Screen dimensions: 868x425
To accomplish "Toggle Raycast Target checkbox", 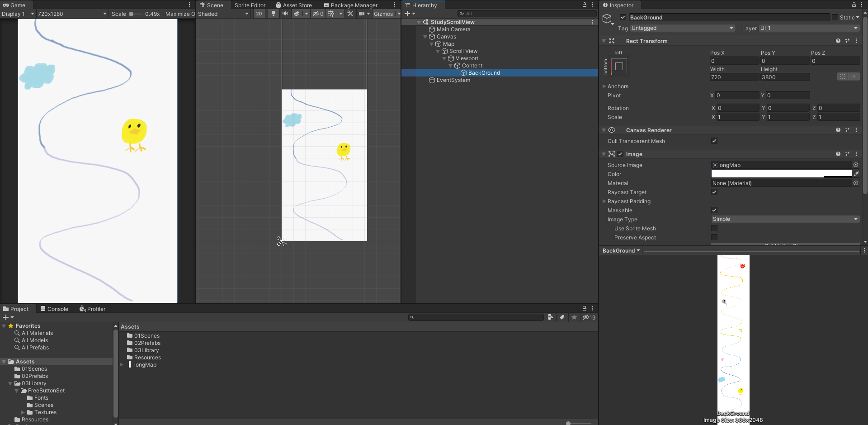I will (714, 192).
